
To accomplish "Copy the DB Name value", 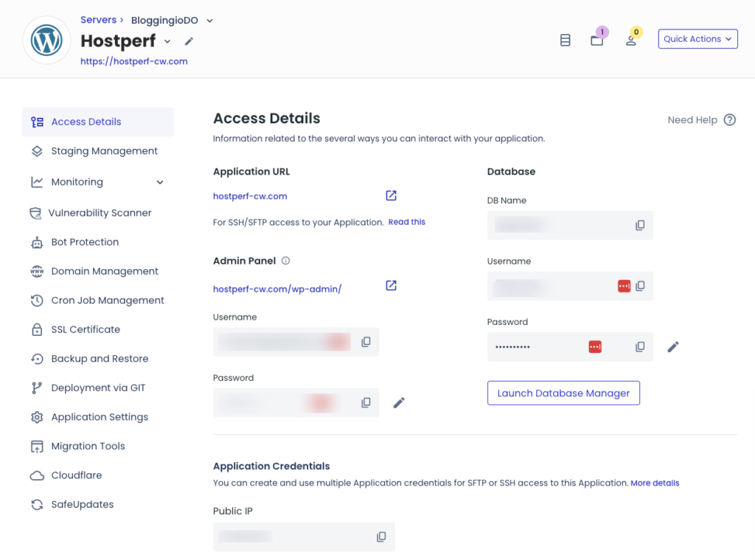I will pos(640,225).
